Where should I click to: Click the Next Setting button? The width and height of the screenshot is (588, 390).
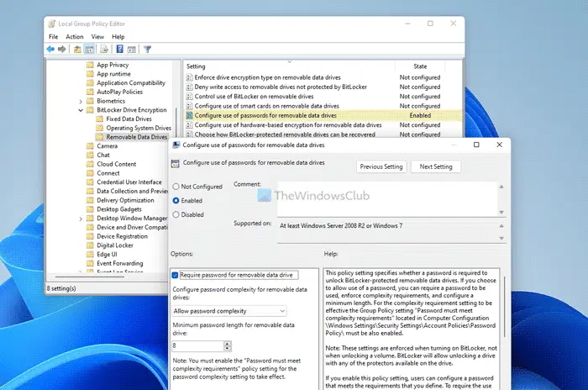[x=436, y=166]
